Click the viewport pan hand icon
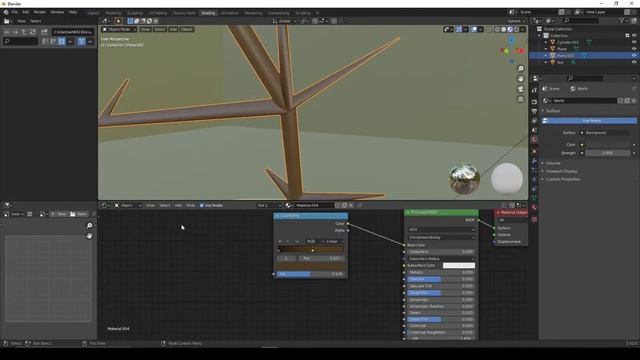 click(x=520, y=79)
